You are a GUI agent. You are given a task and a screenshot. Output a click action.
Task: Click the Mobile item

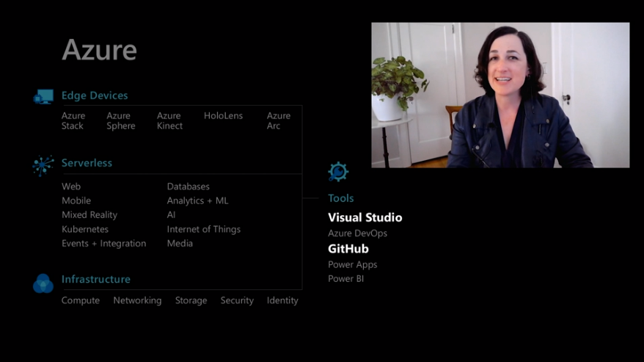(x=76, y=200)
